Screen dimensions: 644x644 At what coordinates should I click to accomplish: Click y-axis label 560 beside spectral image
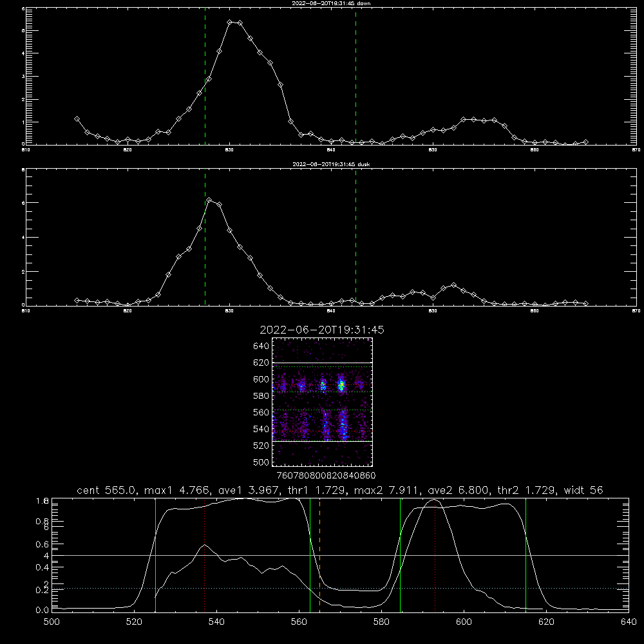(261, 412)
